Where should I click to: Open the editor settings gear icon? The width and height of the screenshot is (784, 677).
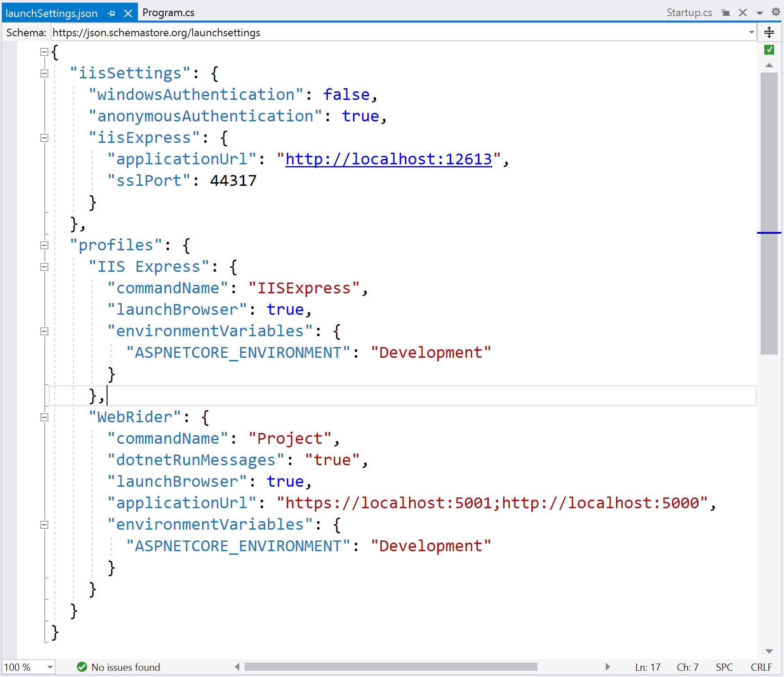pyautogui.click(x=775, y=12)
